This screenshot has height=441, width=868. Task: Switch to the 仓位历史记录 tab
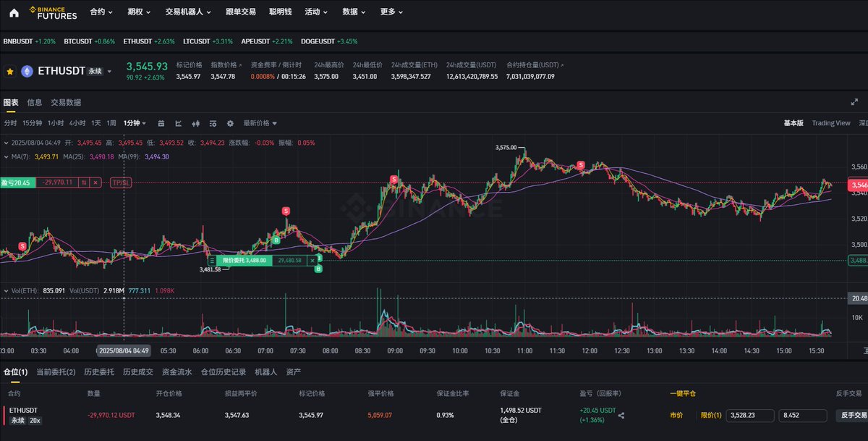(x=224, y=371)
